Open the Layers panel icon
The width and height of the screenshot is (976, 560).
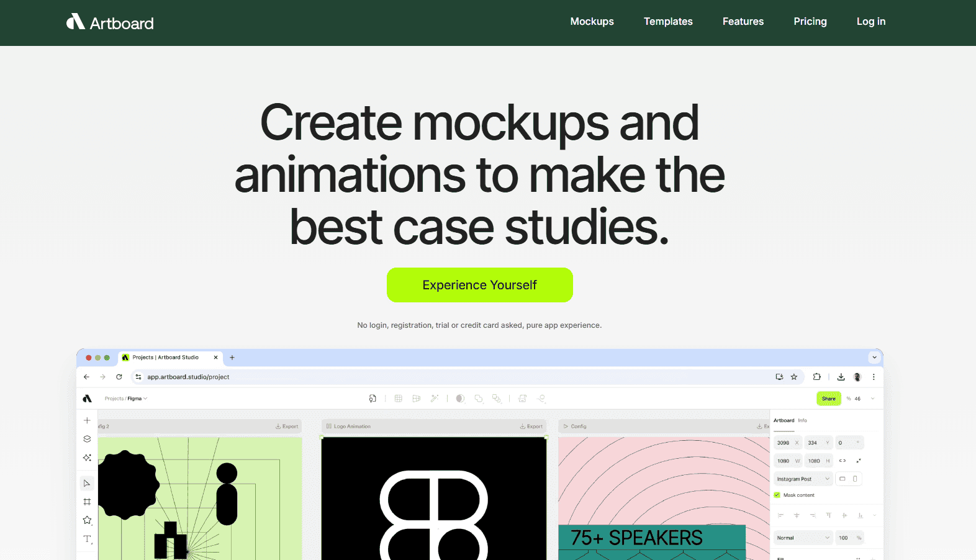click(87, 439)
